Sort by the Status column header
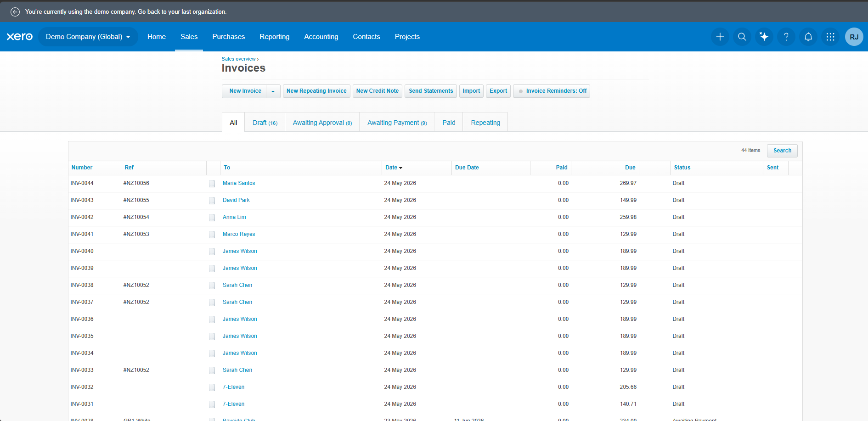 coord(682,168)
